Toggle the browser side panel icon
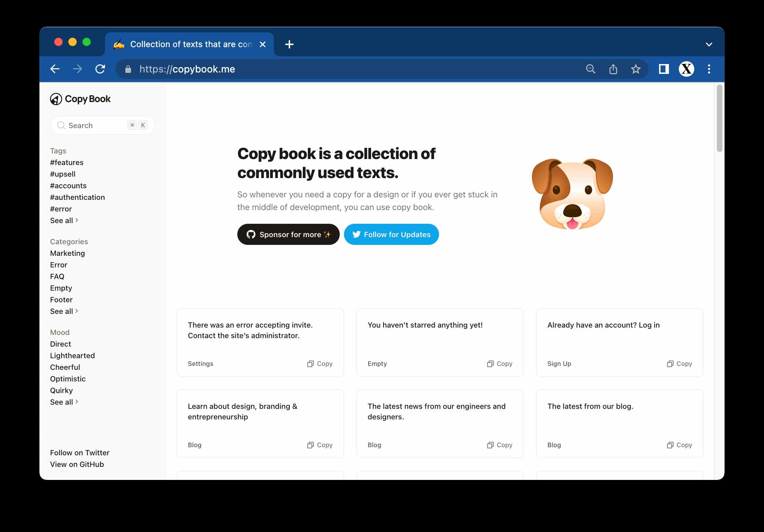764x532 pixels. point(664,69)
